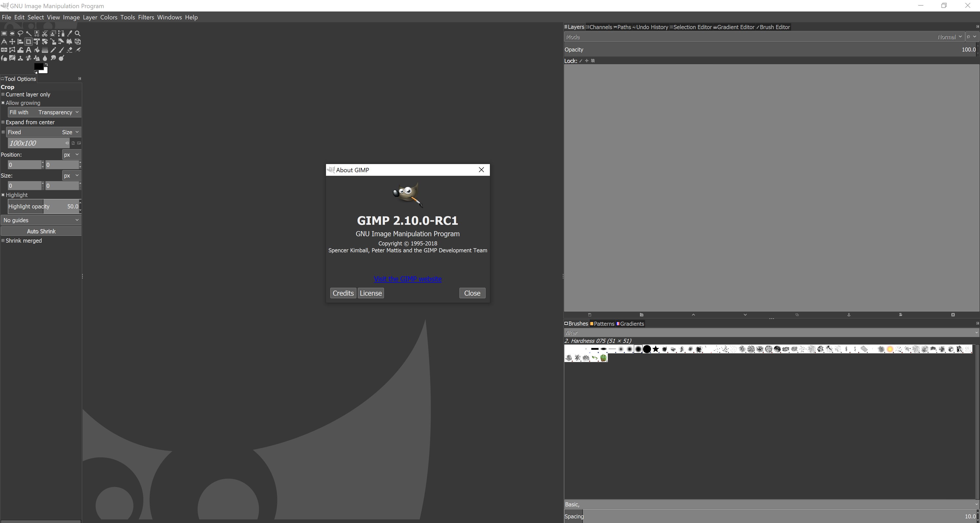
Task: Click the layer Opacity slider
Action: tap(770, 49)
